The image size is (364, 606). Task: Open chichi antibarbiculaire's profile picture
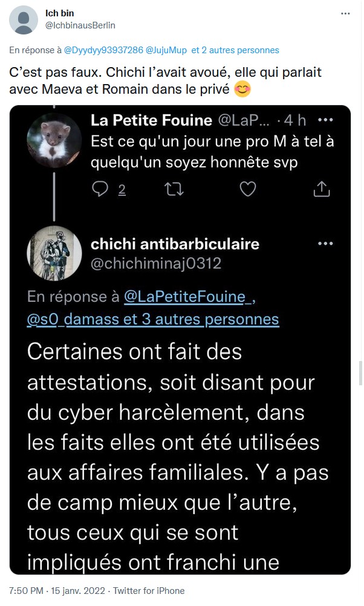[x=54, y=253]
